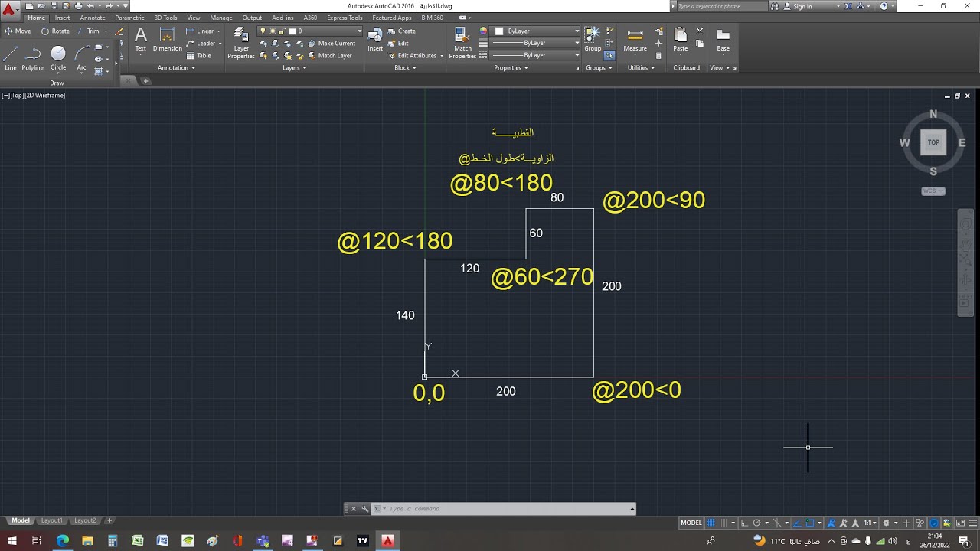
Task: Open Customization menu in status bar
Action: [x=973, y=523]
